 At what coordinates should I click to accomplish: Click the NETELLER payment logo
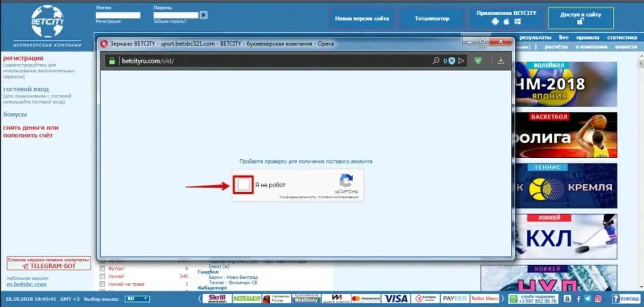pyautogui.click(x=247, y=298)
